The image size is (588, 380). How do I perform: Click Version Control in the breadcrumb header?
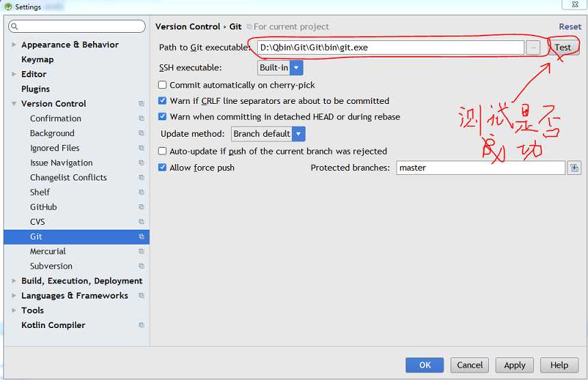tap(188, 27)
